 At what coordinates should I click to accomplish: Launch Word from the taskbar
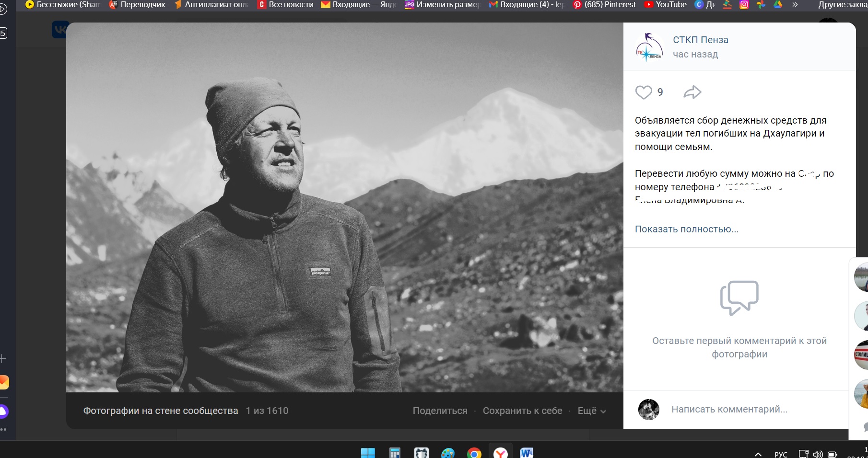pos(526,453)
